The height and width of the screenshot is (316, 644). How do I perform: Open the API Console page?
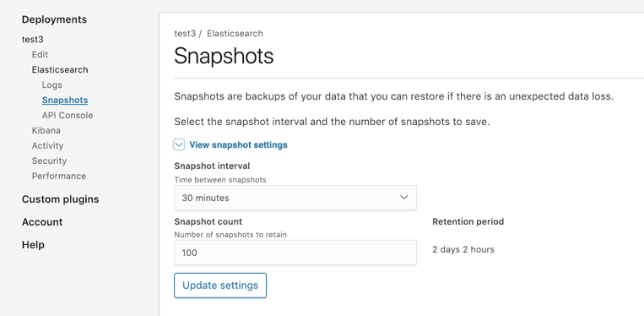tap(68, 115)
